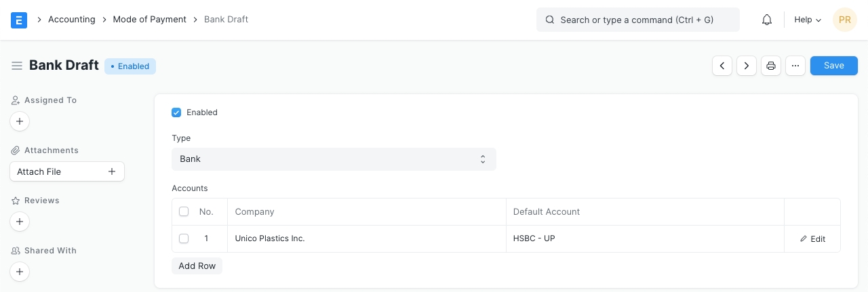Image resolution: width=868 pixels, height=292 pixels.
Task: Share document using Shared With plus
Action: (x=20, y=272)
